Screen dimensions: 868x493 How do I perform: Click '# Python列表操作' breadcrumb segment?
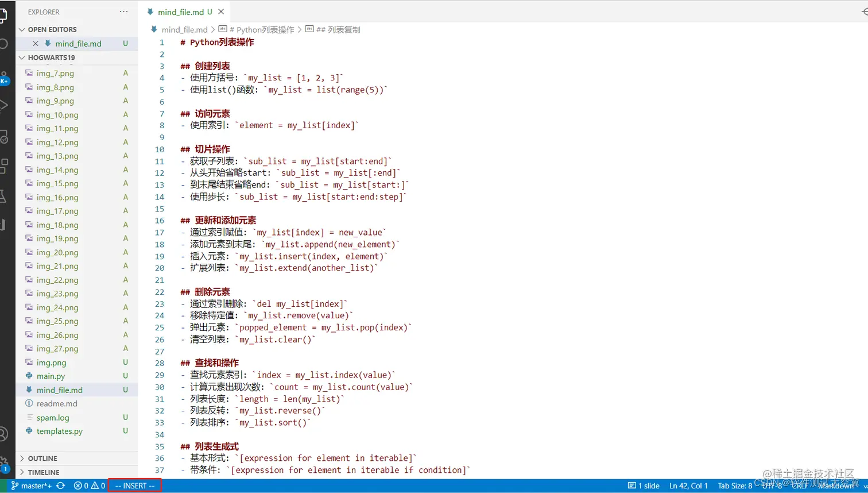coord(257,29)
